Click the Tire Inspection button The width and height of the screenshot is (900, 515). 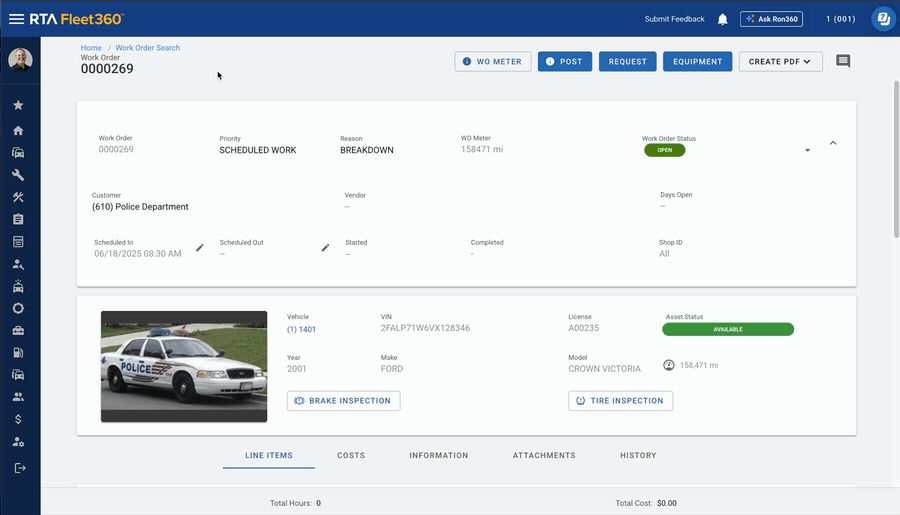620,401
